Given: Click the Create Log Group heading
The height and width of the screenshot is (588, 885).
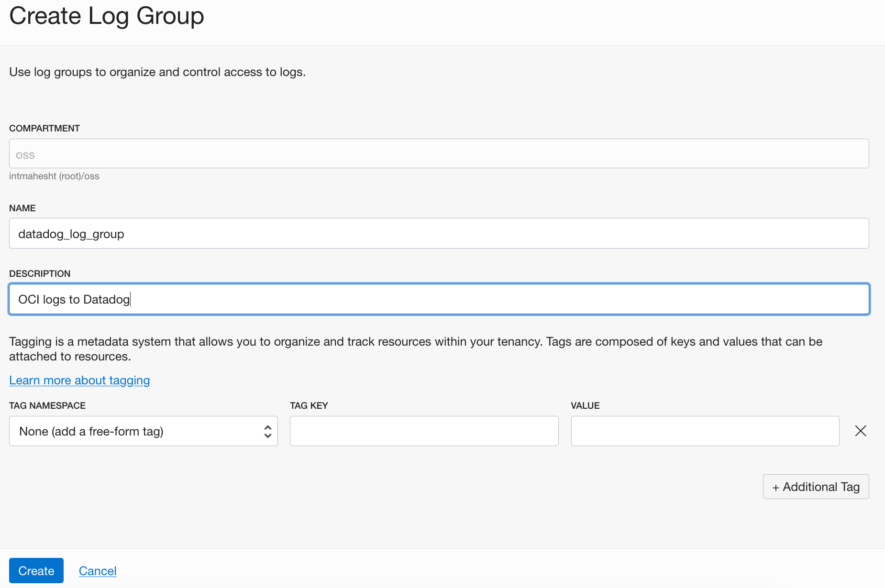Looking at the screenshot, I should (107, 16).
